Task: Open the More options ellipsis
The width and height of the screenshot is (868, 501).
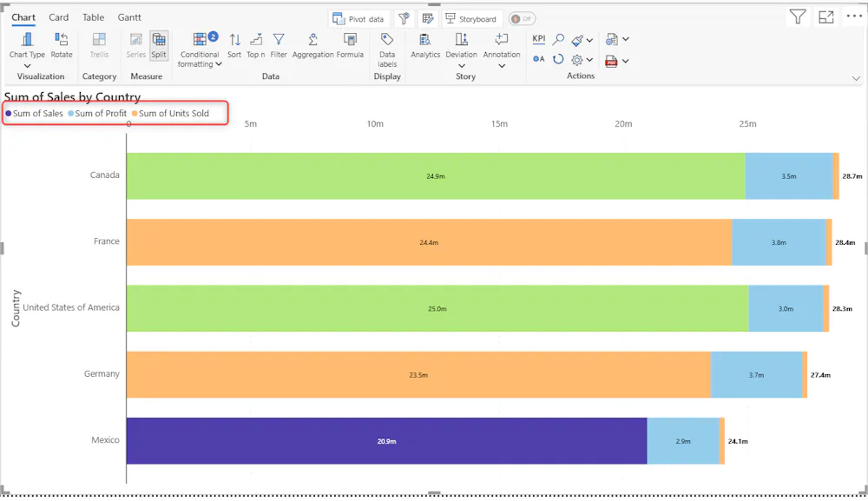Action: tap(854, 16)
